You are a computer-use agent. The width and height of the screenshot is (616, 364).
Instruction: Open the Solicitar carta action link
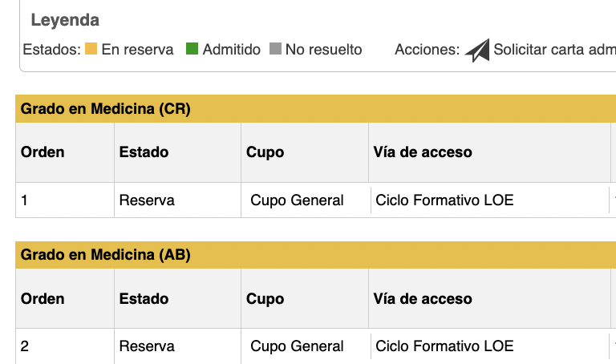(x=554, y=50)
